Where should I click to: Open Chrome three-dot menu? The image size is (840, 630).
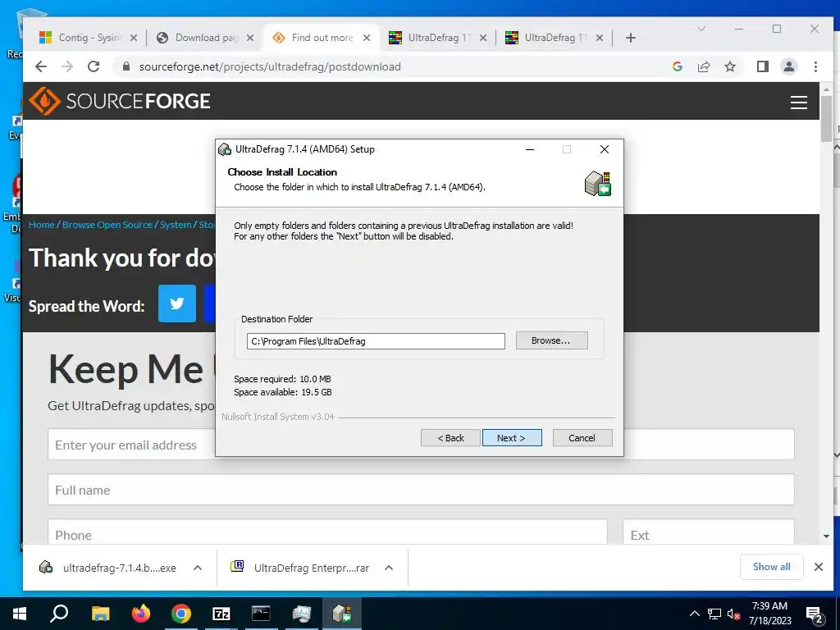click(x=815, y=66)
